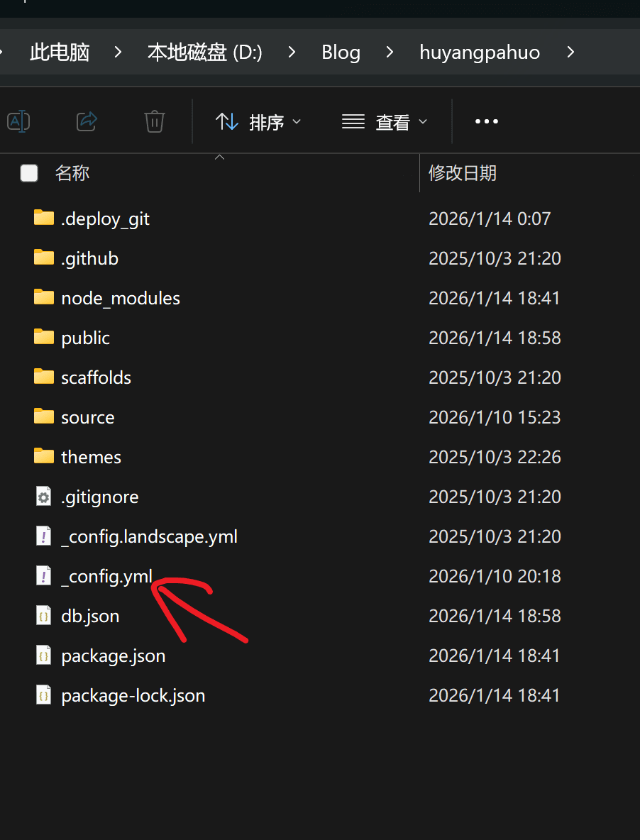Viewport: 640px width, 840px height.
Task: Toggle the select-all checkbox beside 名称
Action: coord(29,173)
